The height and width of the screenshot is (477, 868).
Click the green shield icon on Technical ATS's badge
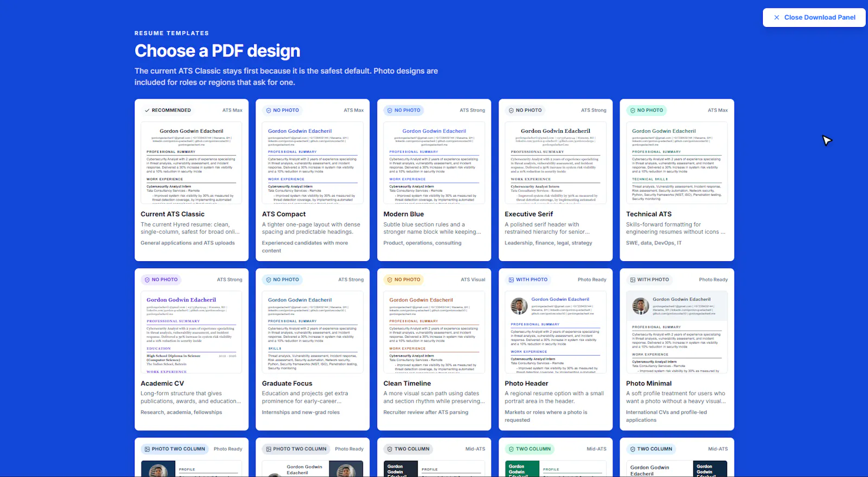633,111
